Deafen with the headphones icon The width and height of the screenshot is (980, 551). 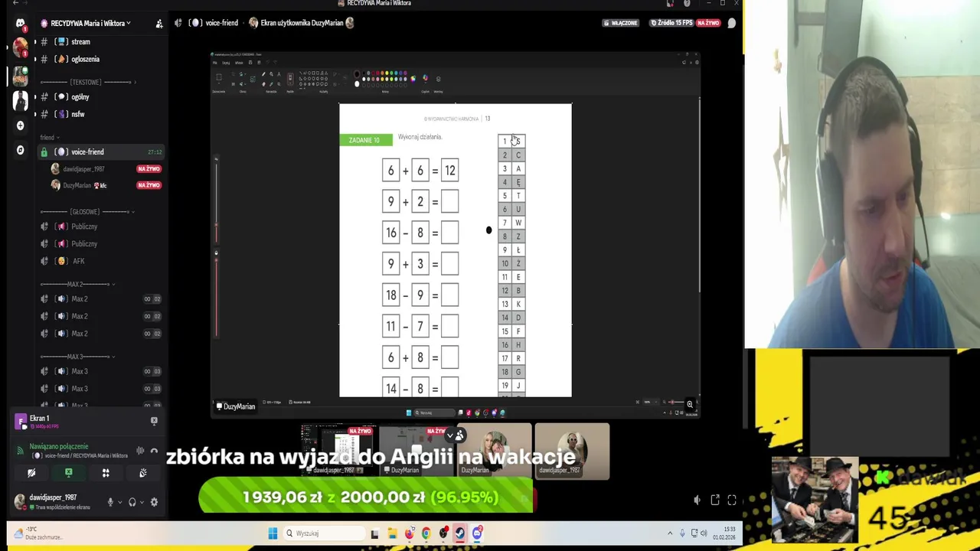[x=132, y=502]
